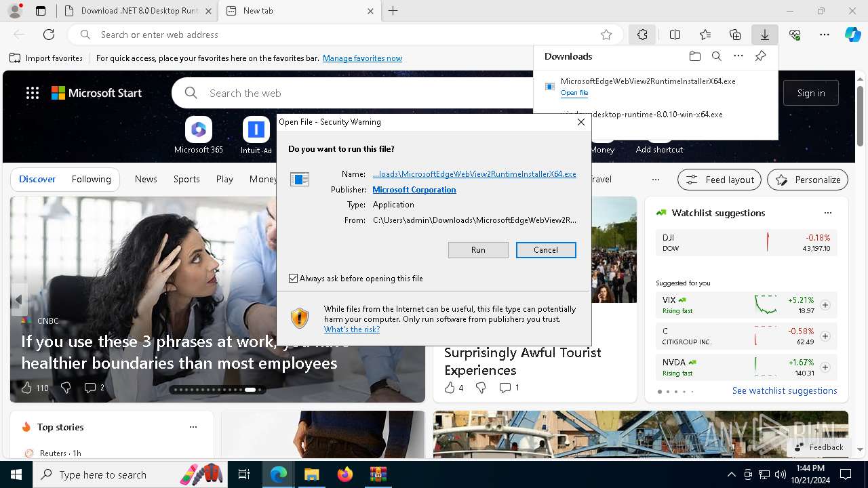
Task: Open Top stories options menu
Action: click(193, 427)
